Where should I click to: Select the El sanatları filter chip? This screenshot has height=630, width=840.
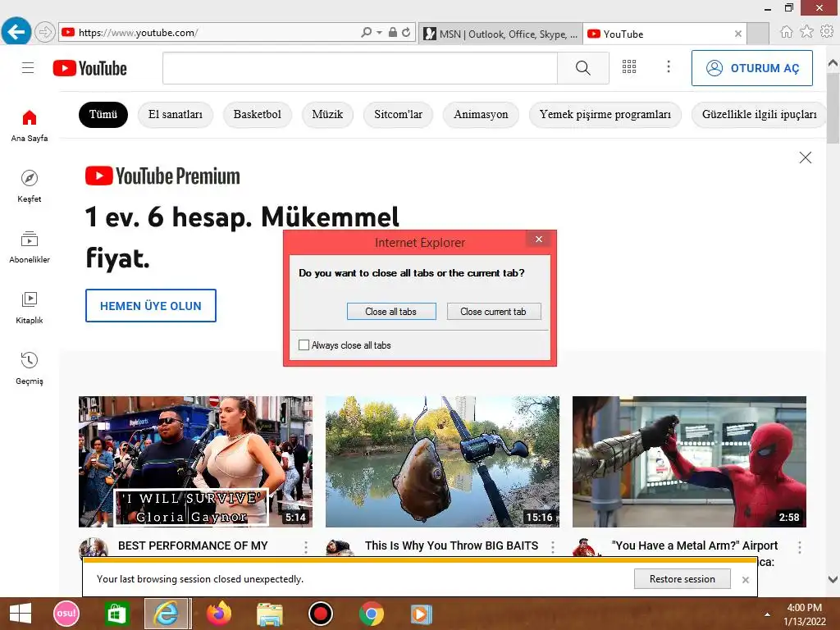[x=176, y=115]
